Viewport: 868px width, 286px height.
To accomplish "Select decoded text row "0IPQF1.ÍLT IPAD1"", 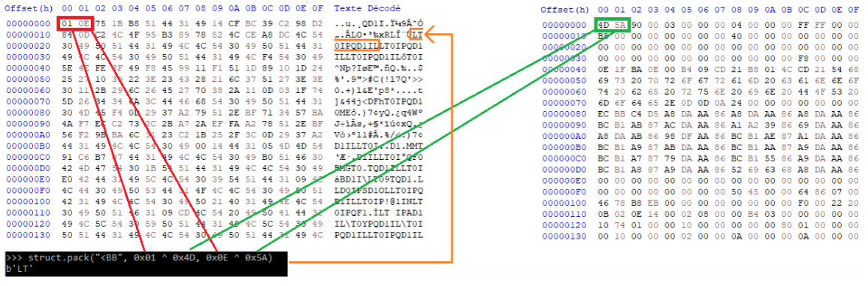I will (380, 213).
